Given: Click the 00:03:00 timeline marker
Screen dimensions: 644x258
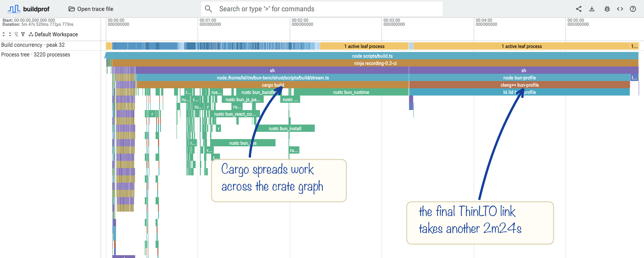Looking at the screenshot, I should tap(394, 22).
